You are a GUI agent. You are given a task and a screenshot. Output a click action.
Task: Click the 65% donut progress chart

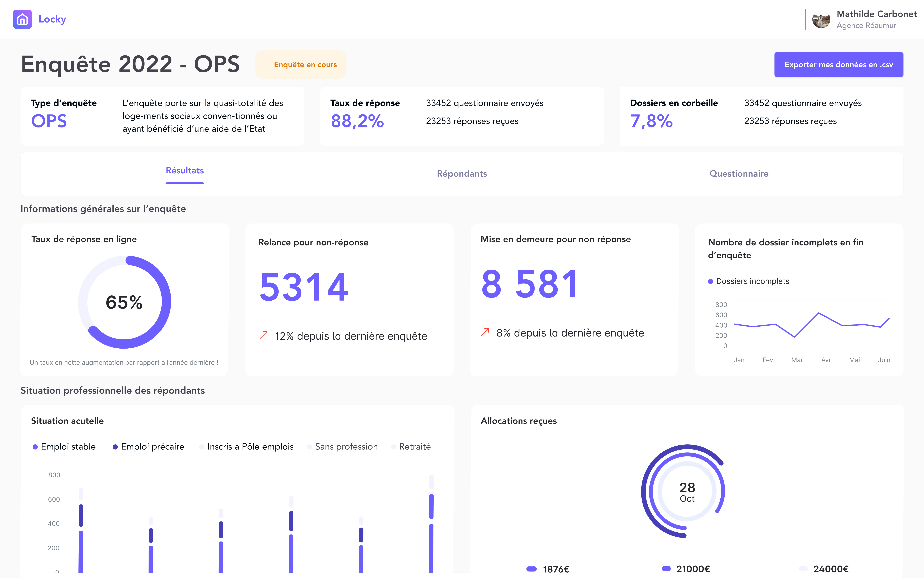click(124, 302)
